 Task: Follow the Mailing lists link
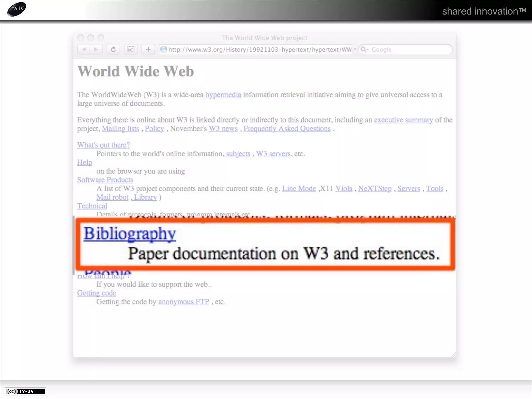pos(121,129)
